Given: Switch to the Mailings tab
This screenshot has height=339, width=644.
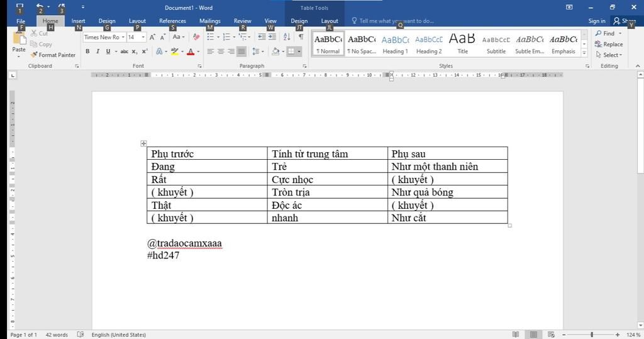Looking at the screenshot, I should [x=210, y=21].
